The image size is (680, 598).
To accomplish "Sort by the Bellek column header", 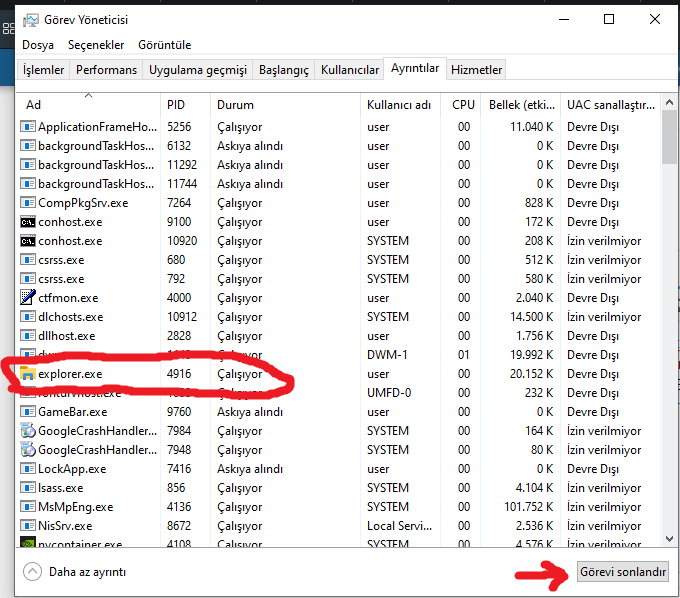I will (x=520, y=105).
